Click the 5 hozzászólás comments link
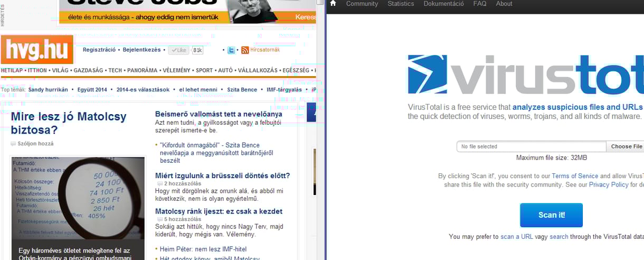Viewport: 644px width, 260px height. (182, 219)
